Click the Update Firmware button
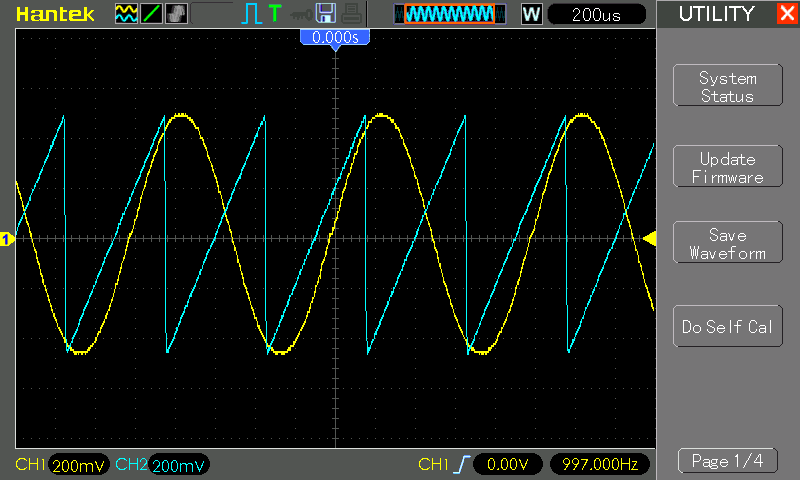Image resolution: width=800 pixels, height=480 pixels. [x=728, y=166]
